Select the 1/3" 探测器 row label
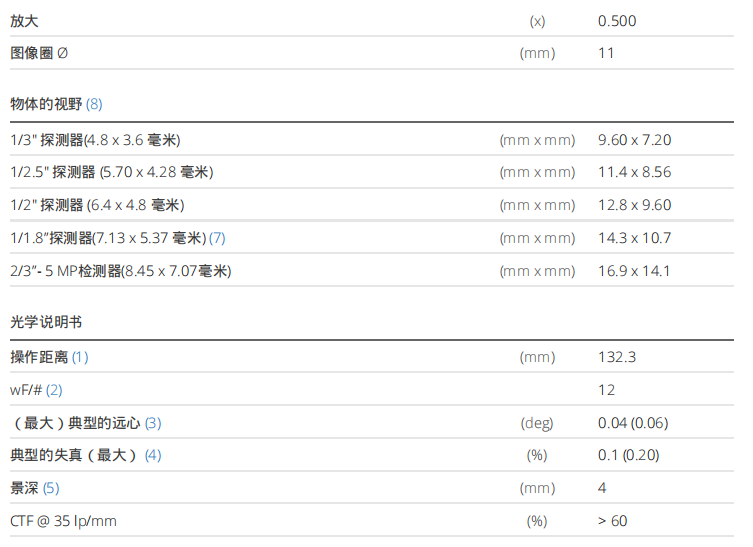 point(95,140)
